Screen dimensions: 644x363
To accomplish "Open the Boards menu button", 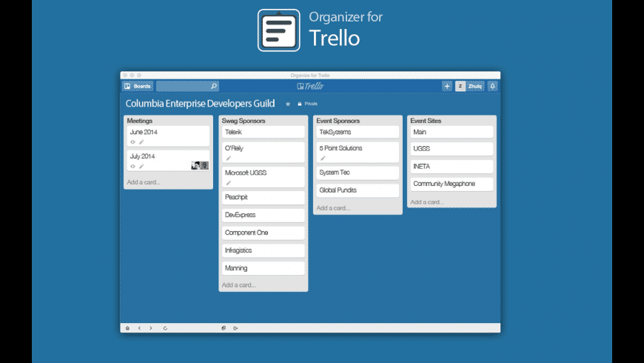I will (x=138, y=86).
